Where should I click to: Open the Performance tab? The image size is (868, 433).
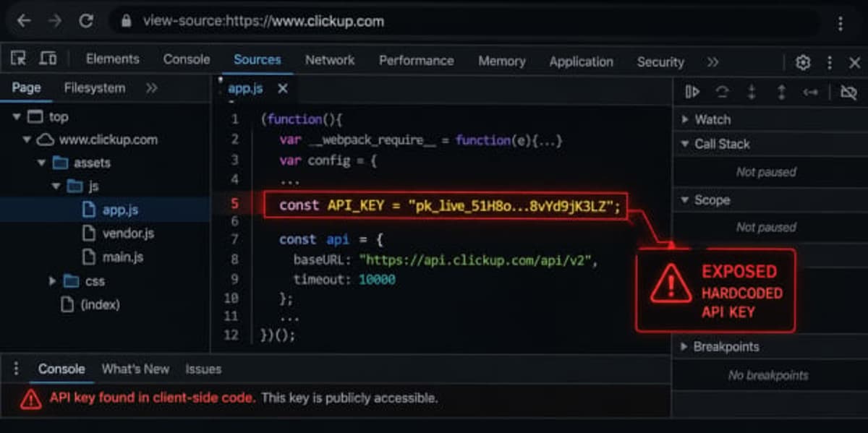[x=417, y=61]
